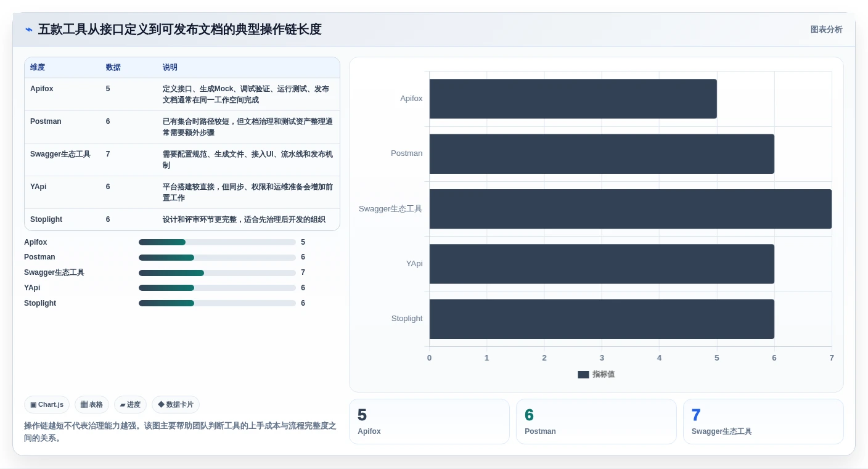
Task: Click the Swagger description starting 需要配置规范
Action: [248, 160]
